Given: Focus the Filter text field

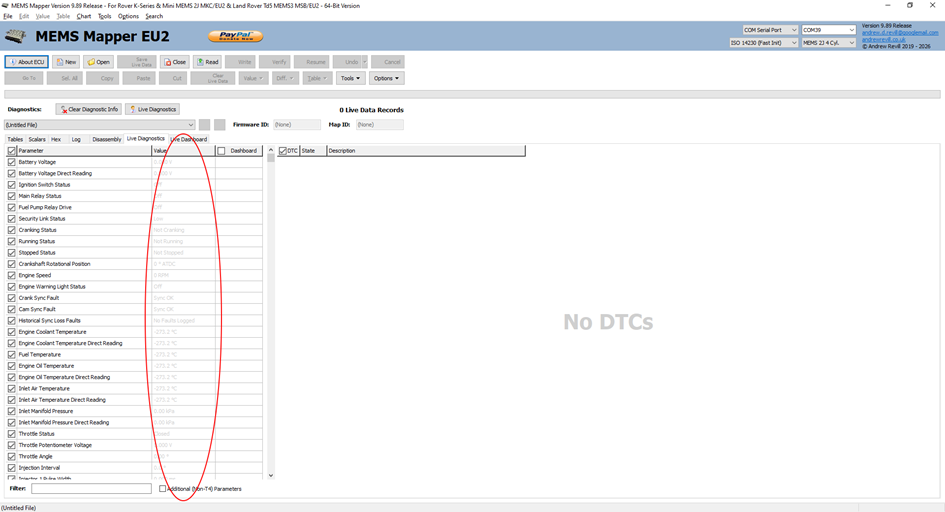Looking at the screenshot, I should (91, 489).
